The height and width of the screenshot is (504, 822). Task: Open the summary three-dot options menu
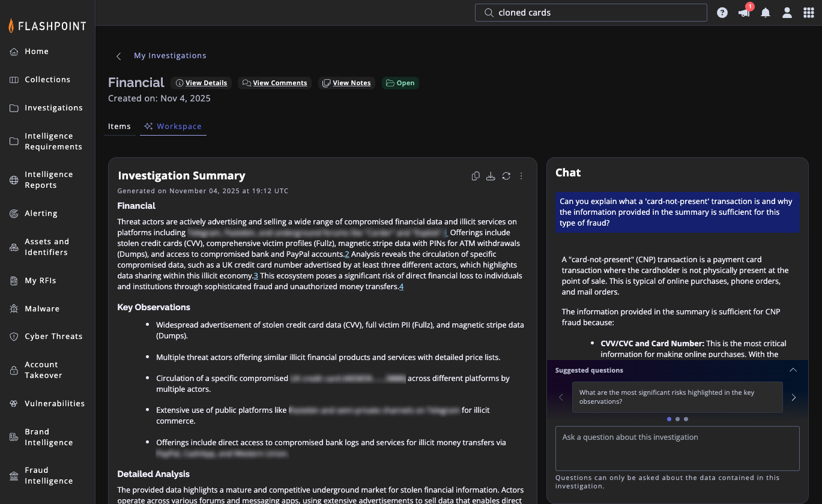521,176
